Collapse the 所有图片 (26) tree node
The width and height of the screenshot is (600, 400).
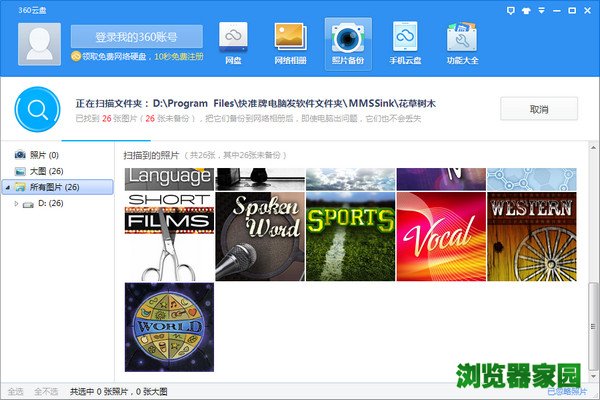(7, 187)
